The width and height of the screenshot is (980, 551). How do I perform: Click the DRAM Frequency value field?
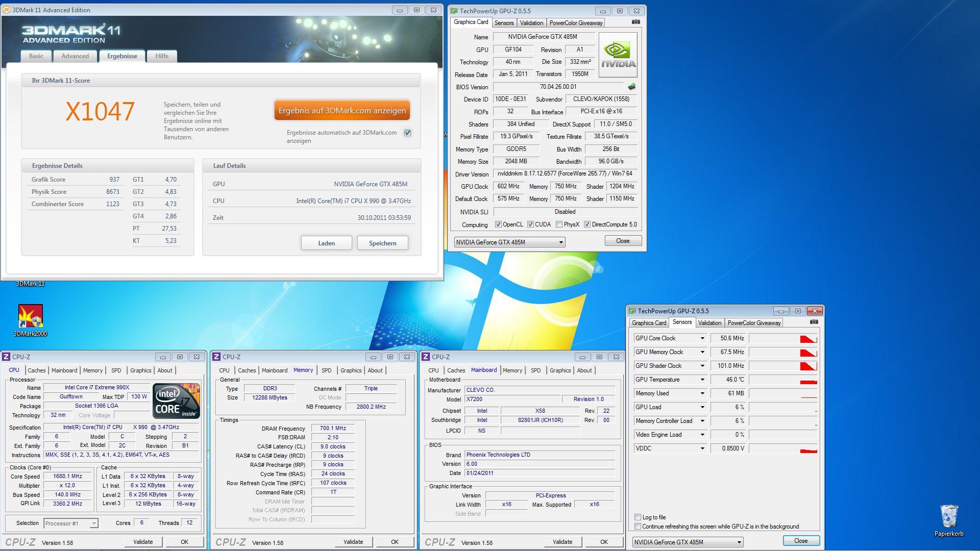[333, 429]
